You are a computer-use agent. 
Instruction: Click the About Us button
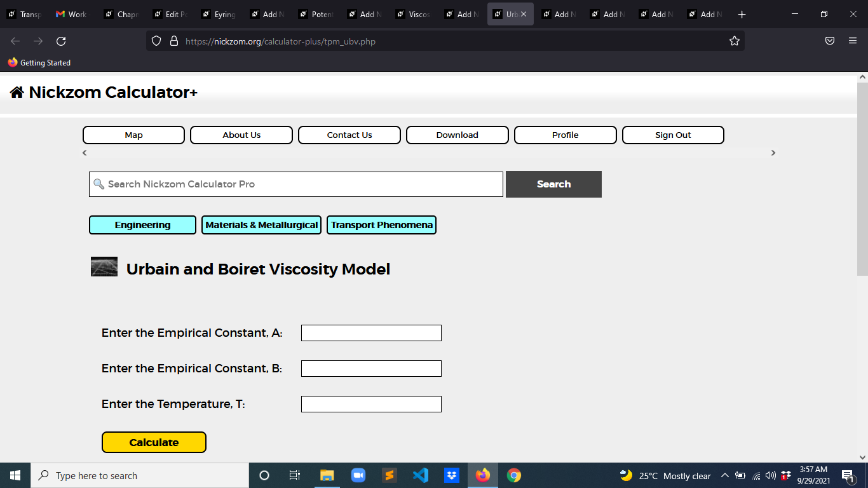click(241, 135)
